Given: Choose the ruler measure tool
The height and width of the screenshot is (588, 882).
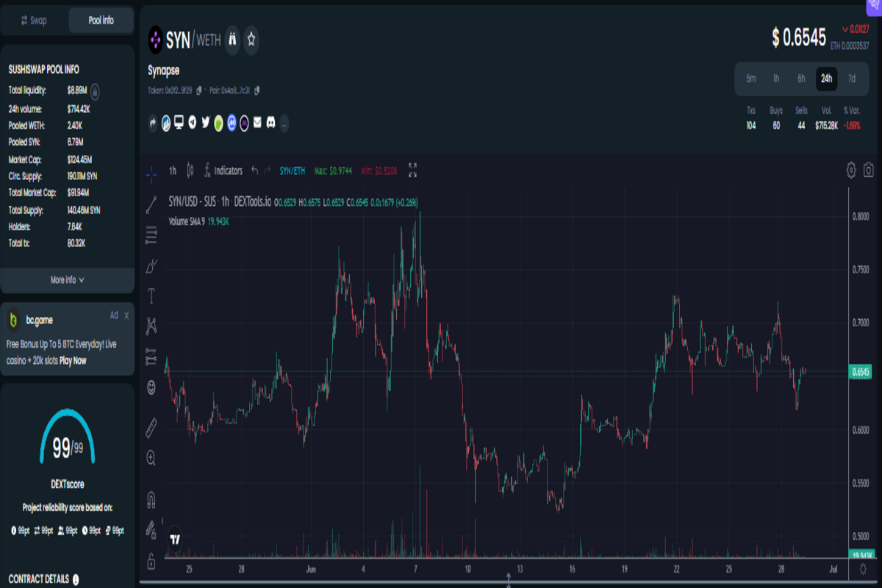Looking at the screenshot, I should click(151, 426).
